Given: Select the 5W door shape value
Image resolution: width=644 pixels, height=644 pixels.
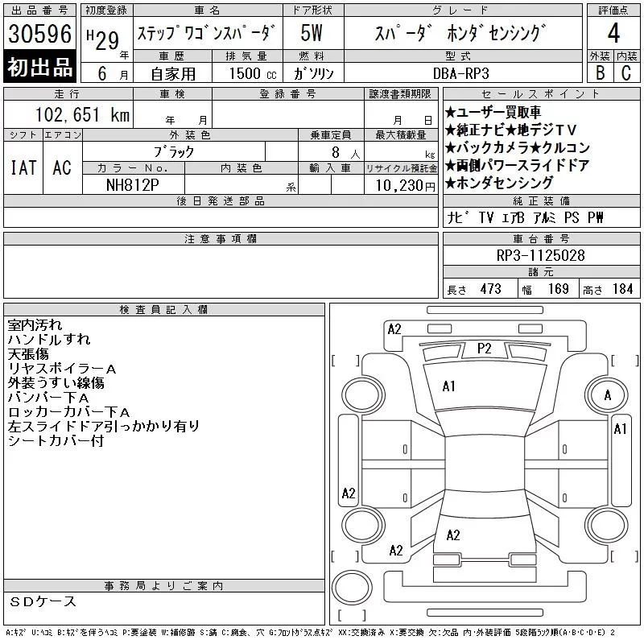Looking at the screenshot, I should 312,33.
